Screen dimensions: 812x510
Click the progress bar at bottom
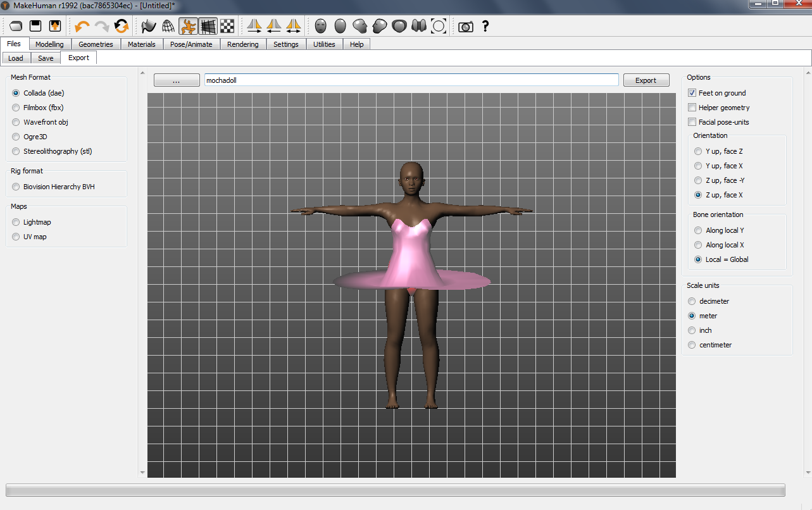[396, 490]
